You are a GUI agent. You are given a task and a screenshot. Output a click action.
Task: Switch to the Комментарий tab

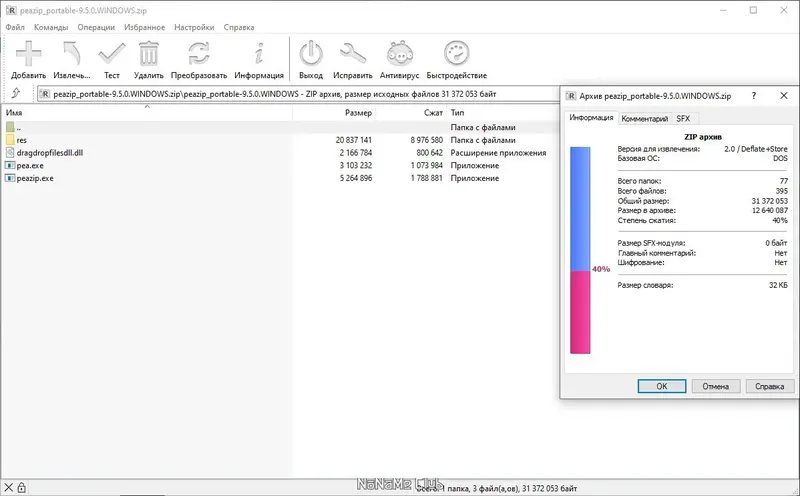pyautogui.click(x=644, y=118)
